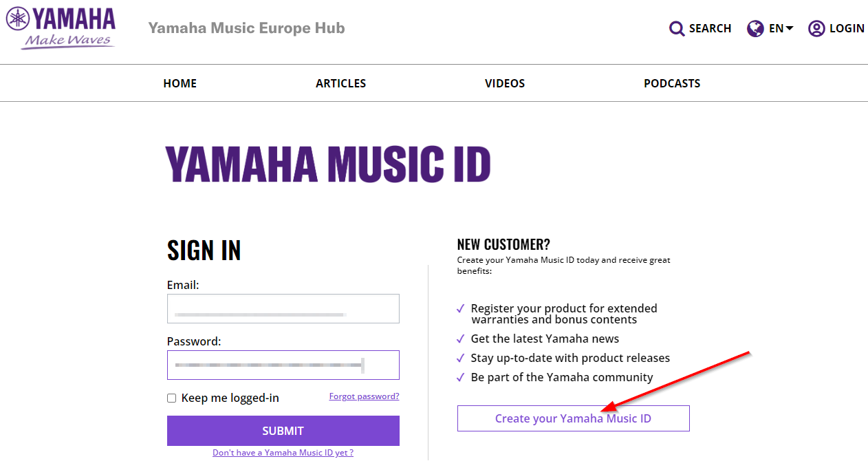Viewport: 868px width, 470px height.
Task: Open the VIDEOS menu item
Action: coord(505,83)
